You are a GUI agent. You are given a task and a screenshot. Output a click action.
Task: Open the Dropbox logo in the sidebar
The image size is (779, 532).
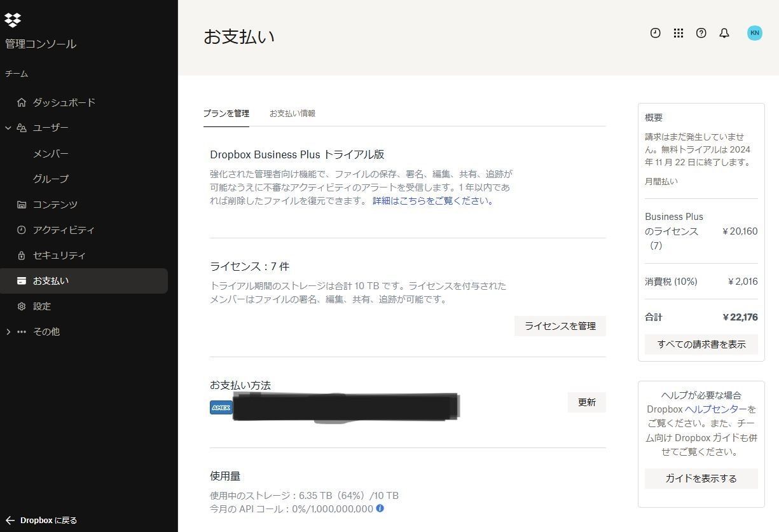[13, 20]
